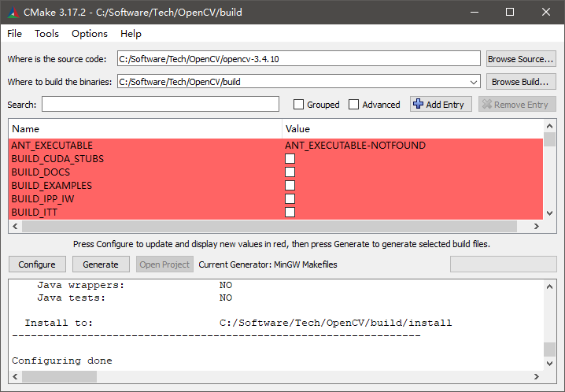Open the Tools menu
This screenshot has width=565, height=392.
pyautogui.click(x=46, y=34)
